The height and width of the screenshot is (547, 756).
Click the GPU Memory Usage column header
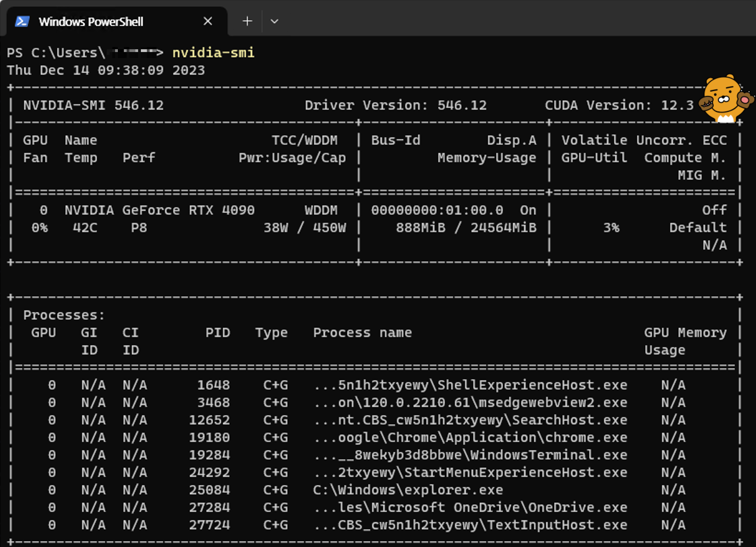coord(686,342)
